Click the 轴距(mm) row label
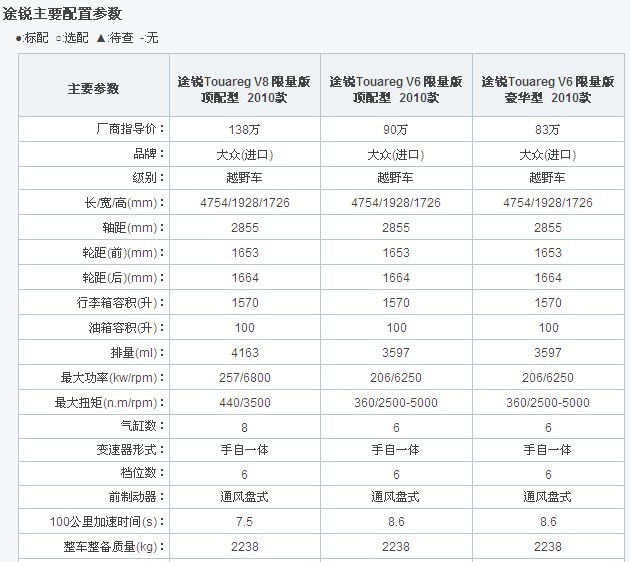Screen dimensions: 630x562 point(133,228)
